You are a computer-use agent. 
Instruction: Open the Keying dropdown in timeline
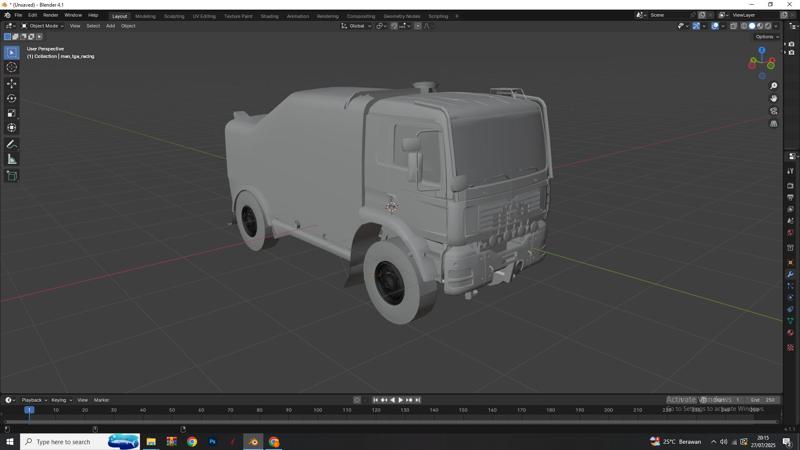tap(62, 400)
